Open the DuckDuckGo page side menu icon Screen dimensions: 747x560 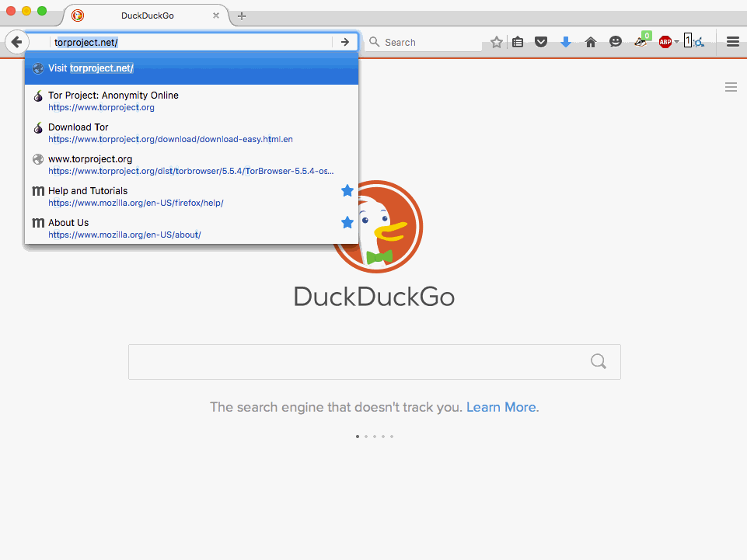(731, 87)
